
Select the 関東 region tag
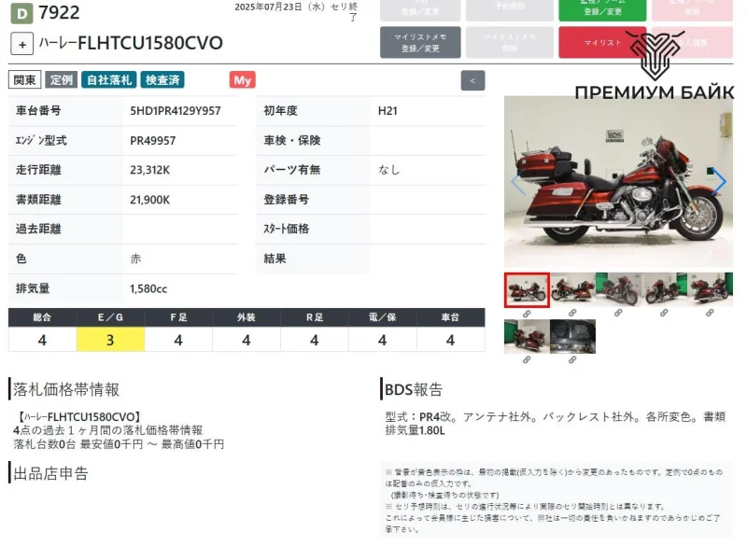point(25,80)
